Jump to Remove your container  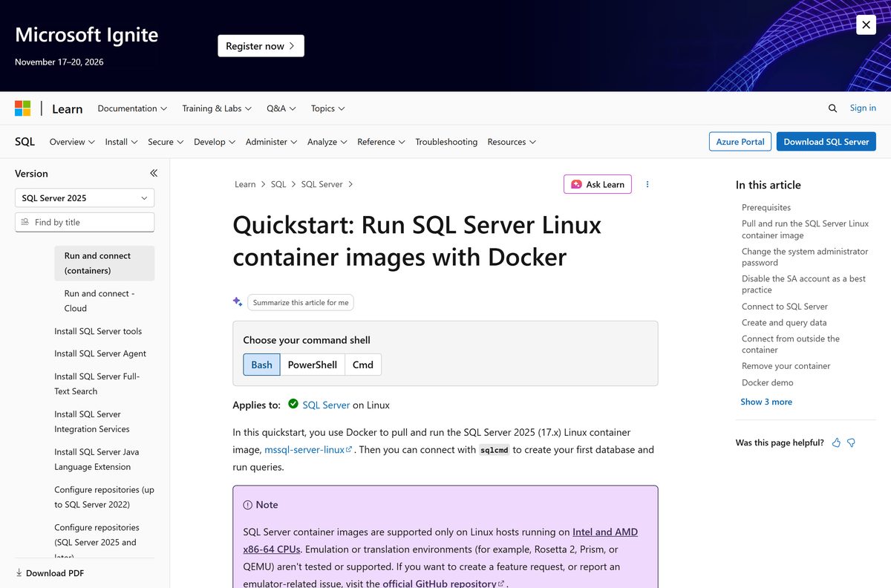(786, 365)
